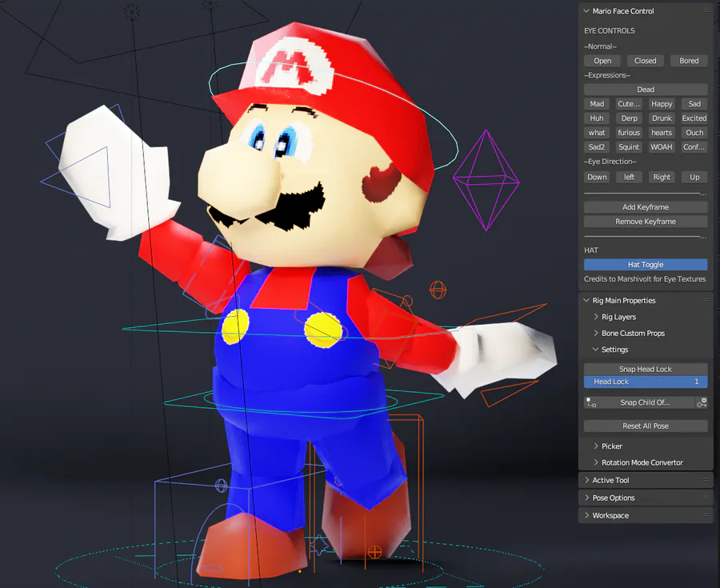Screen dimensions: 720x588
Task: Apply the Mad eye expression
Action: click(x=597, y=104)
